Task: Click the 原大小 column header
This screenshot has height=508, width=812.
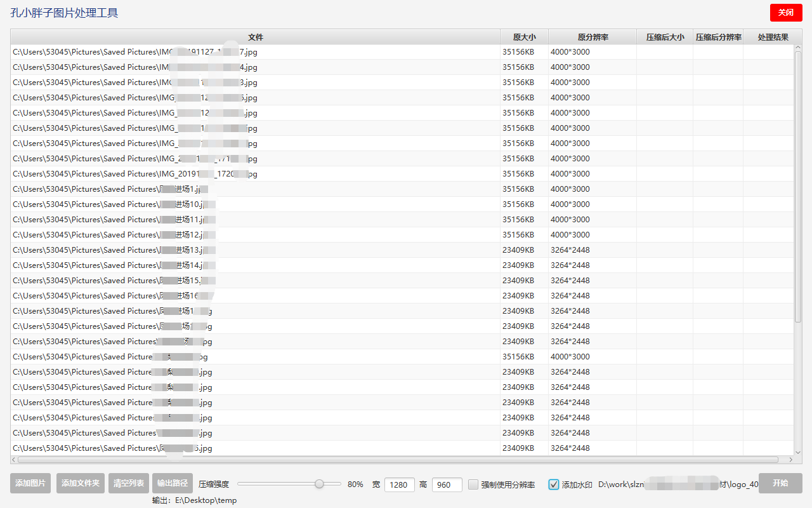Action: point(524,37)
